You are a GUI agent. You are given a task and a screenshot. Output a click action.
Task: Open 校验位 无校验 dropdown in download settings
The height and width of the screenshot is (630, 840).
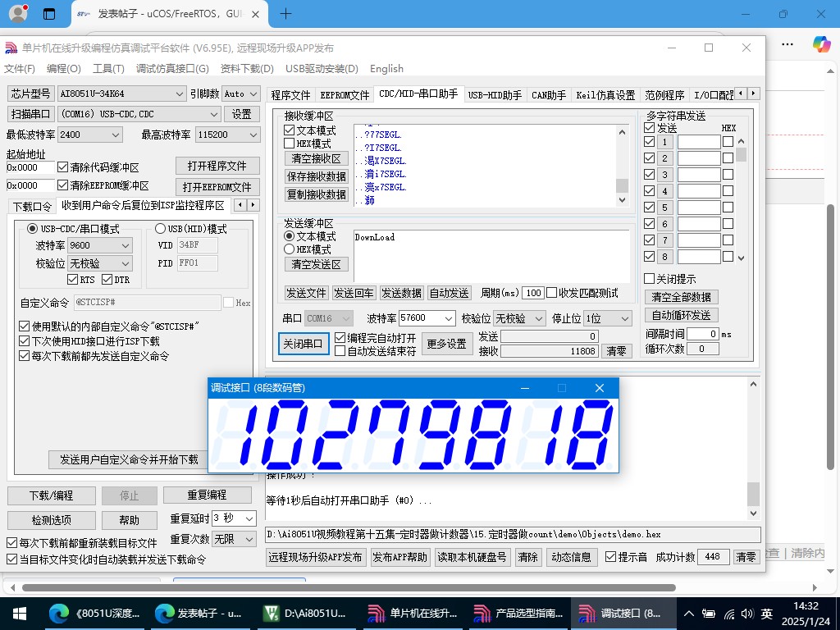tap(99, 263)
